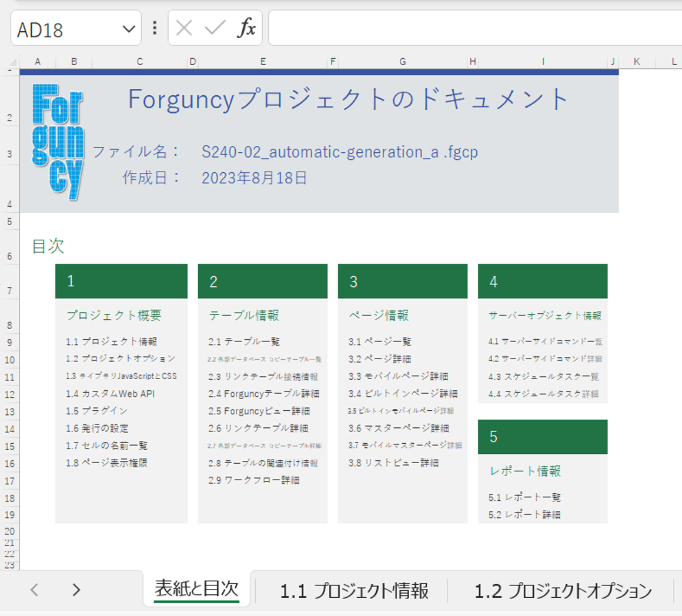Open link 4.1 サーバーサイドコマンド一覧

pyautogui.click(x=545, y=342)
